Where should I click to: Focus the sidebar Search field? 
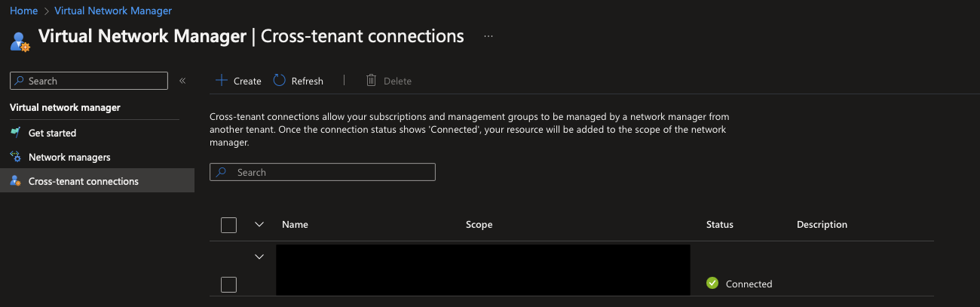coord(89,81)
